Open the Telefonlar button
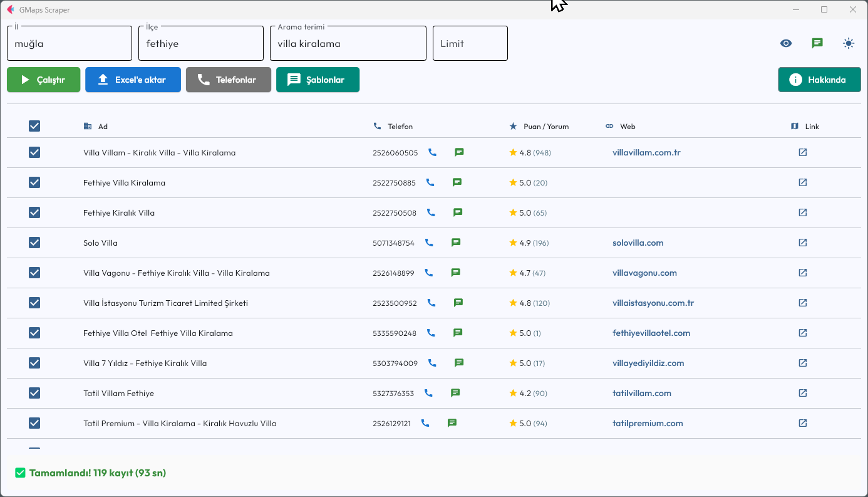 tap(228, 80)
